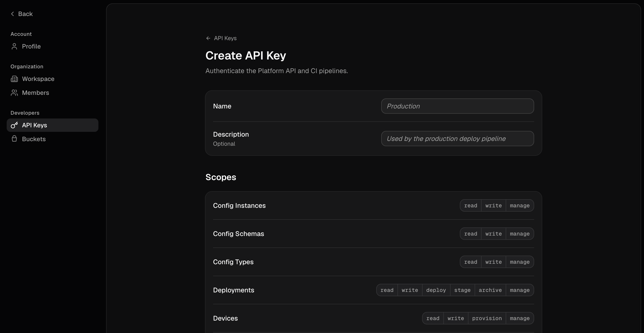
Task: Click the Create API Key heading
Action: [246, 55]
